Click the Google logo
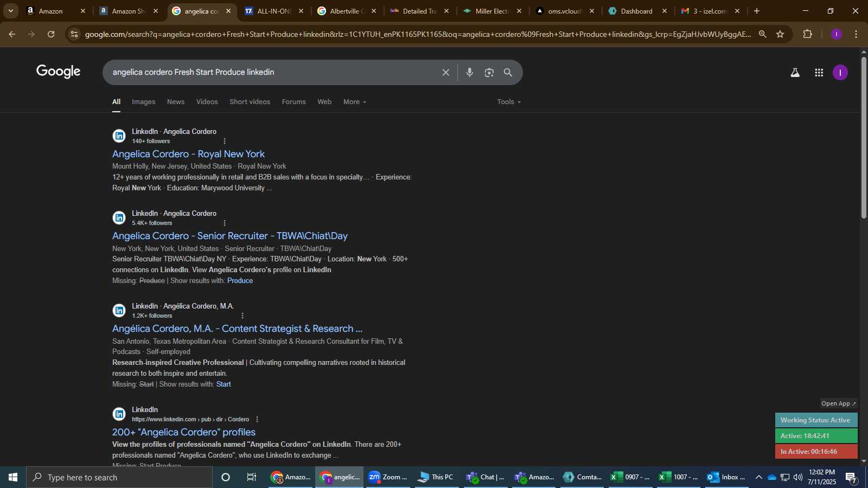Viewport: 868px width, 488px height. 59,72
